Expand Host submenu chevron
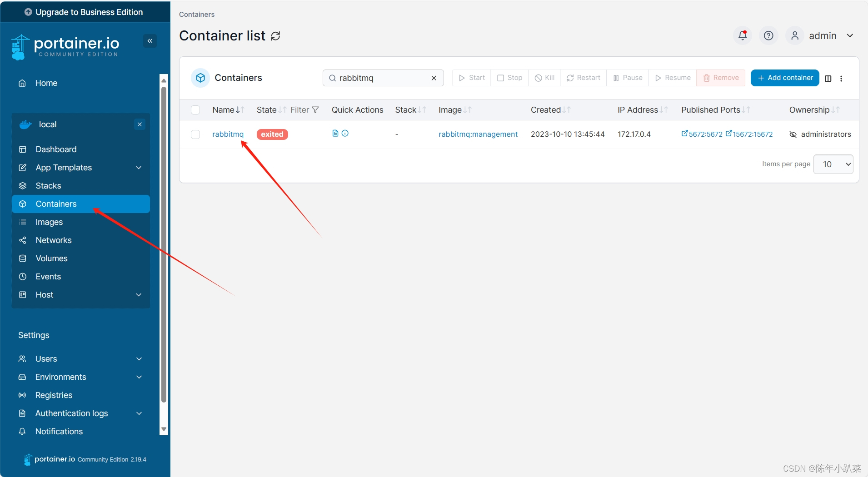Image resolution: width=868 pixels, height=477 pixels. [x=139, y=295]
